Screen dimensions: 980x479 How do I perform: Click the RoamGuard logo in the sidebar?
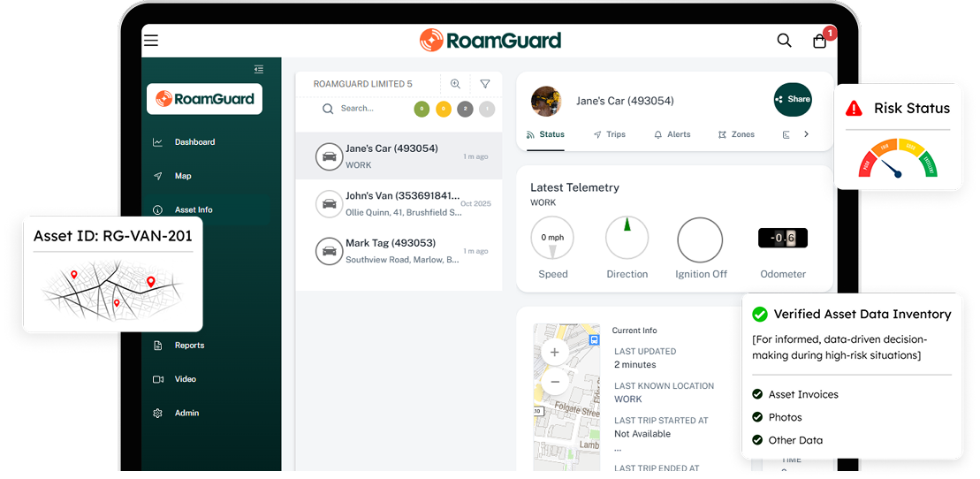pos(204,99)
